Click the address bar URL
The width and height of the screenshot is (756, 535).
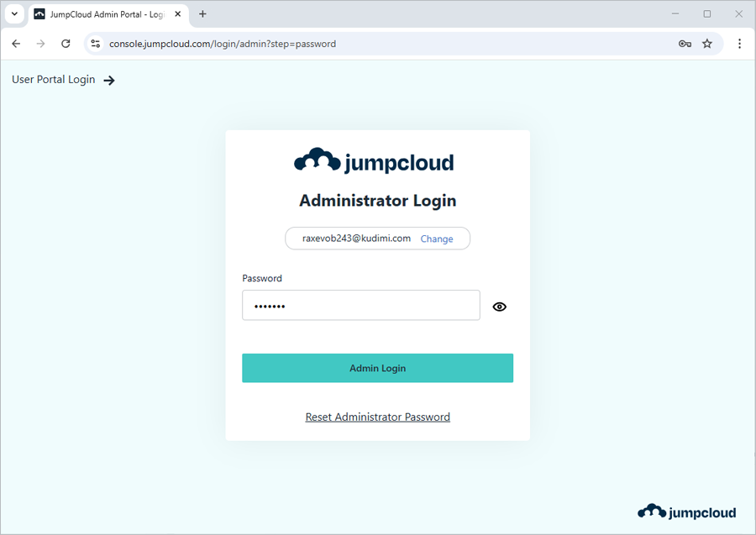click(x=223, y=44)
